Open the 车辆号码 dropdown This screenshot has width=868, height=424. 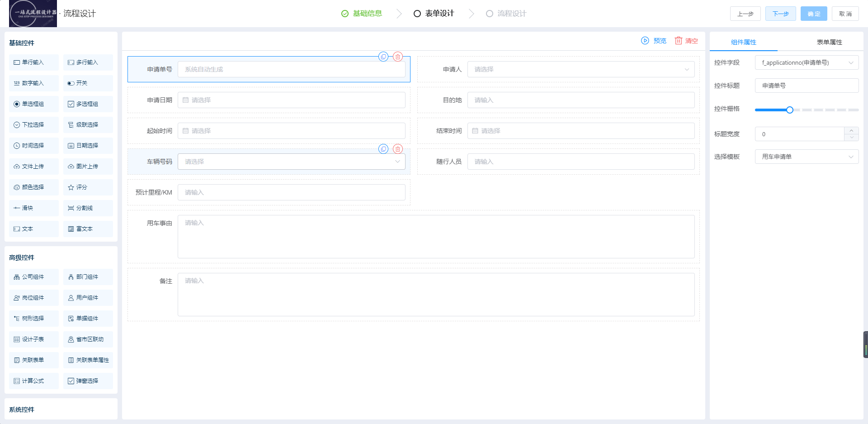(292, 162)
